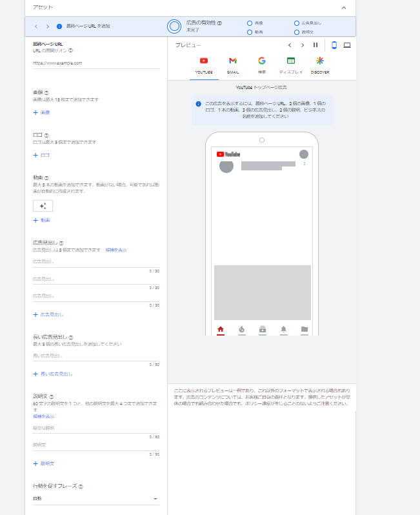Add a long headline with + 長い広告見出し
The width and height of the screenshot is (420, 515).
pyautogui.click(x=53, y=374)
